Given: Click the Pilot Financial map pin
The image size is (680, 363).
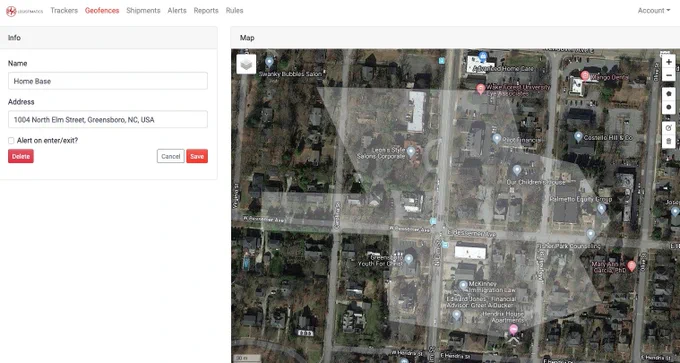Looking at the screenshot, I should click(x=497, y=138).
